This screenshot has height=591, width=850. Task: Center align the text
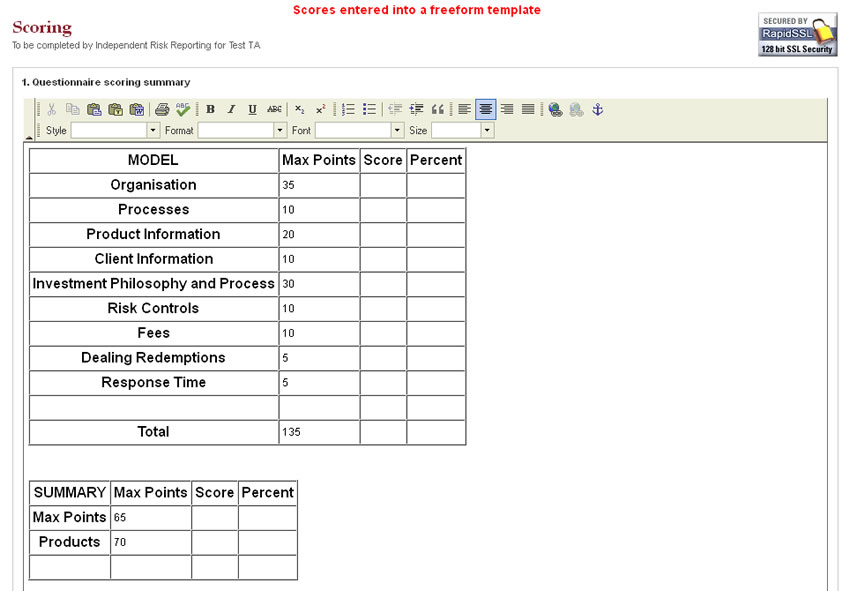point(485,110)
